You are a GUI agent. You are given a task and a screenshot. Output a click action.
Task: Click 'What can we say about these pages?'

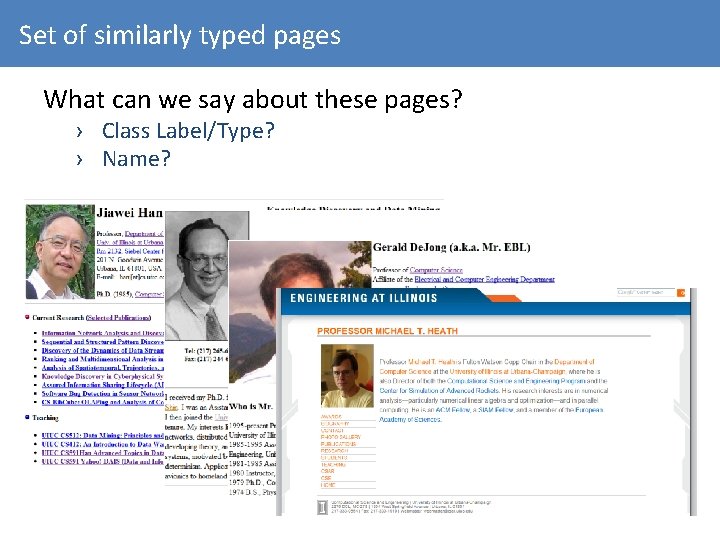click(253, 99)
